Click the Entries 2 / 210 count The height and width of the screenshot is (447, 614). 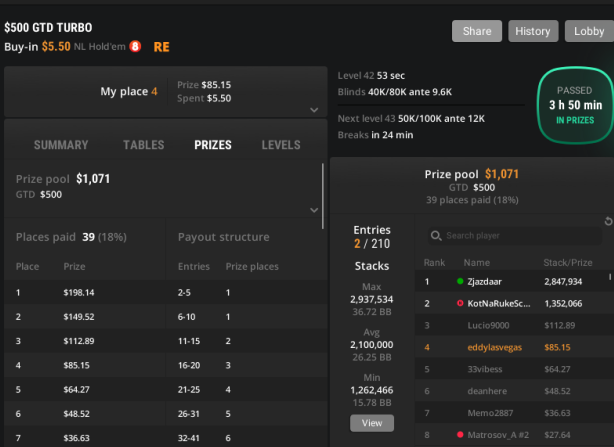point(372,244)
